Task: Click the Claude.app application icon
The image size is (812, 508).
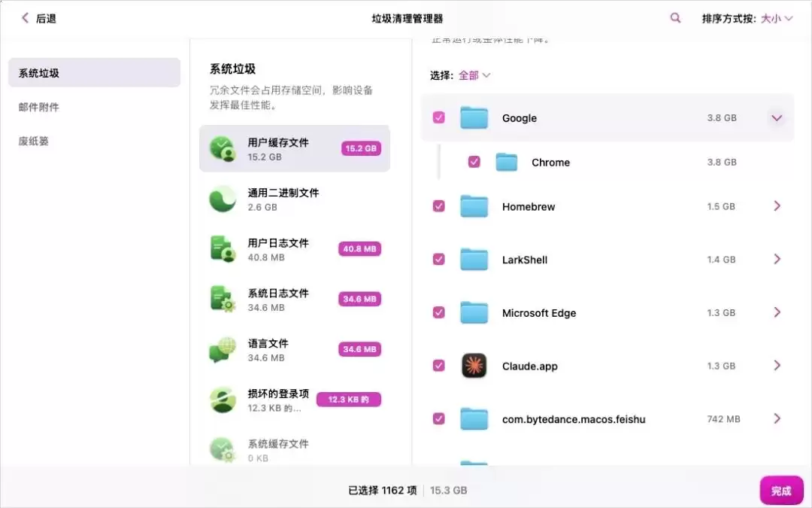Action: point(474,366)
